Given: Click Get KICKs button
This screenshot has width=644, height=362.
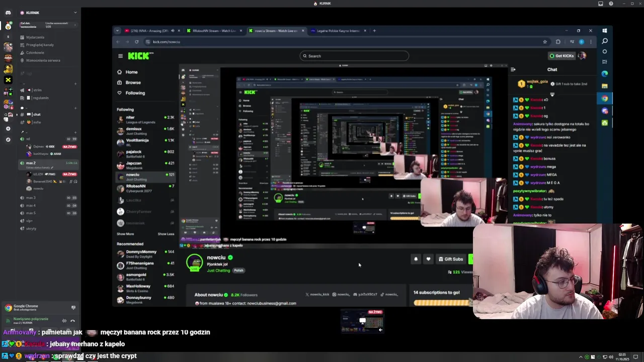Looking at the screenshot, I should [x=561, y=56].
